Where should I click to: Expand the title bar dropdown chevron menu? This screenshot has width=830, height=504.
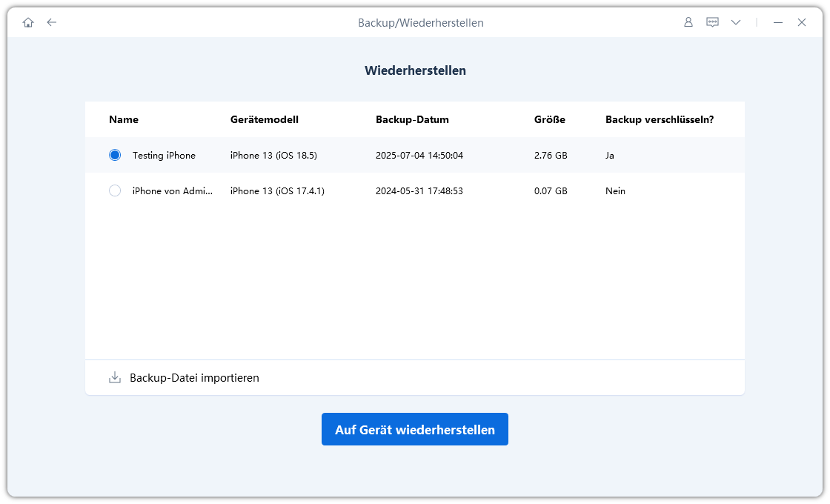click(x=735, y=22)
